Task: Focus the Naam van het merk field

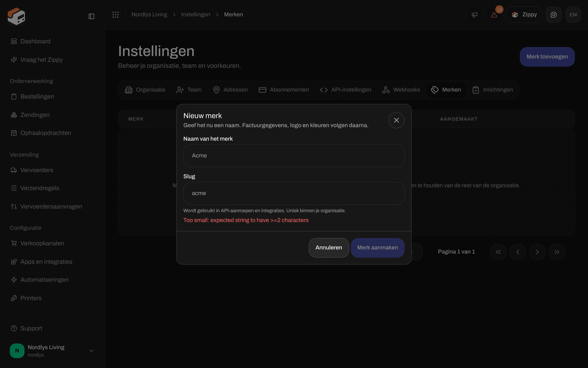Action: click(x=294, y=156)
